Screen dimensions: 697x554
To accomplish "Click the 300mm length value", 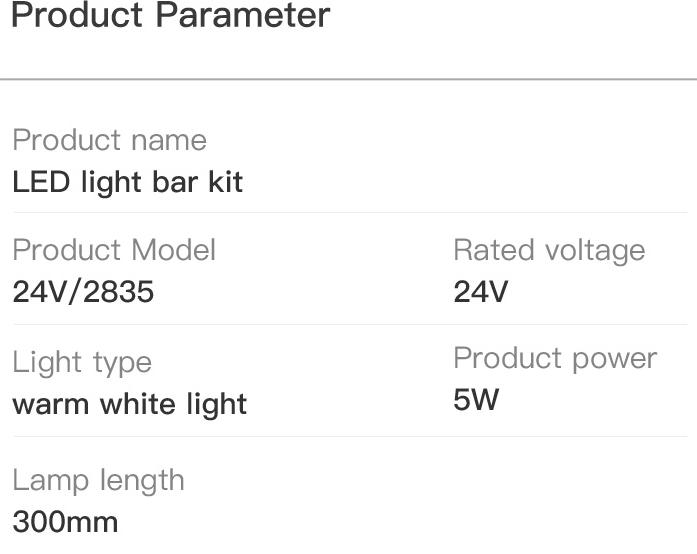I will click(x=65, y=522).
